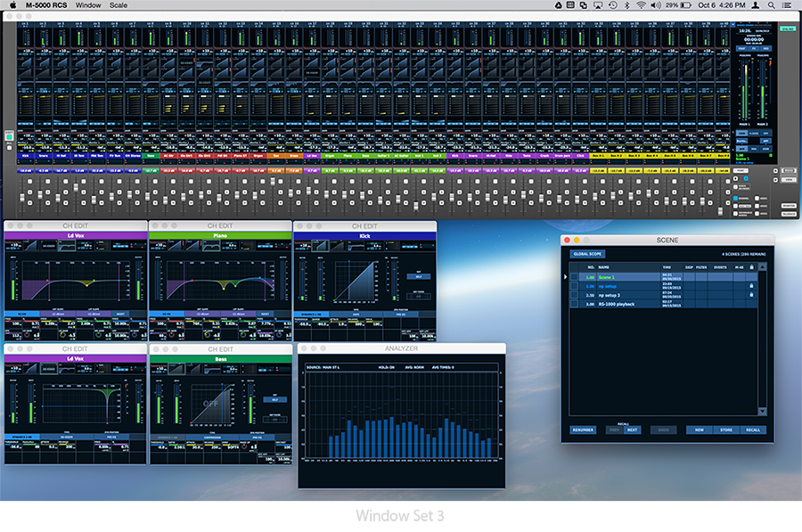
Task: Click the lock icon for np setup scene
Action: click(x=752, y=285)
